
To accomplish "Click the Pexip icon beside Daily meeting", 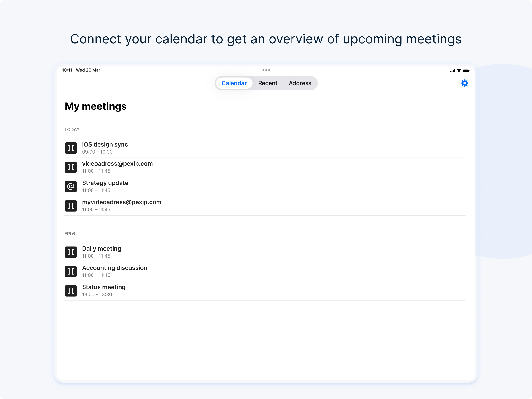I will coord(71,252).
